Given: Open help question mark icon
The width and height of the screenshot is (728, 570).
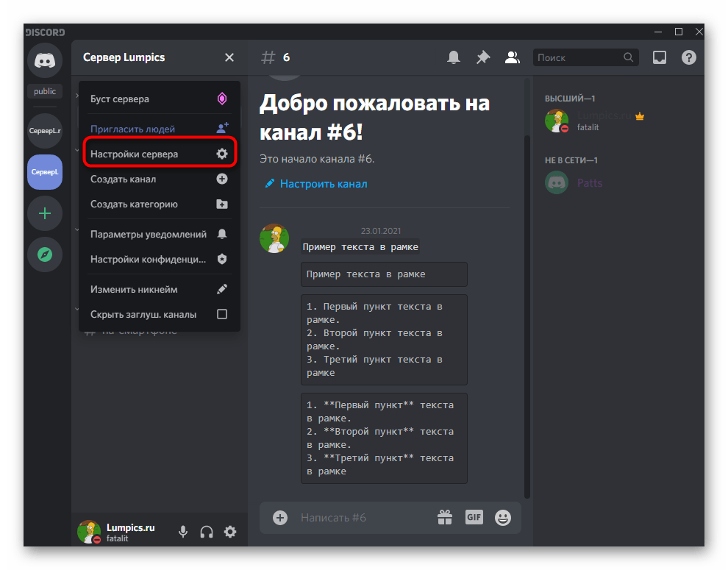Looking at the screenshot, I should (688, 57).
